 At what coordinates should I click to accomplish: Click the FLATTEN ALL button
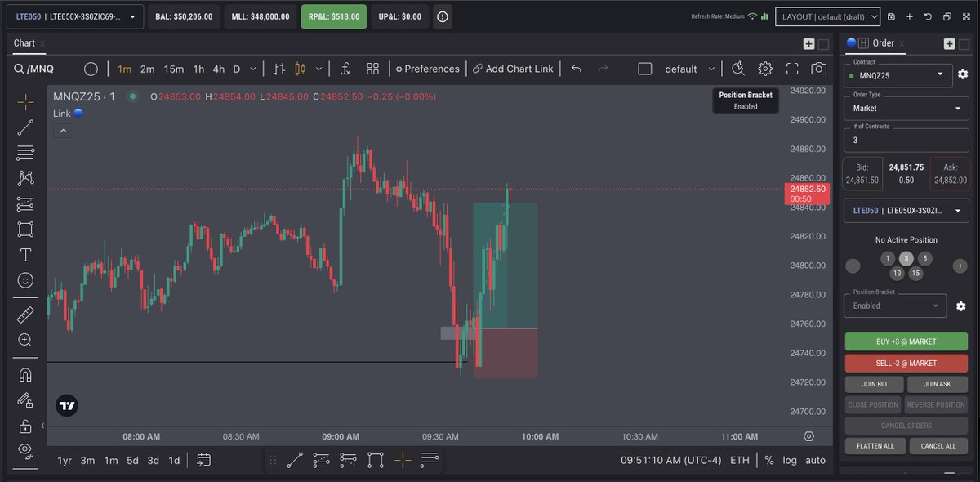point(875,446)
